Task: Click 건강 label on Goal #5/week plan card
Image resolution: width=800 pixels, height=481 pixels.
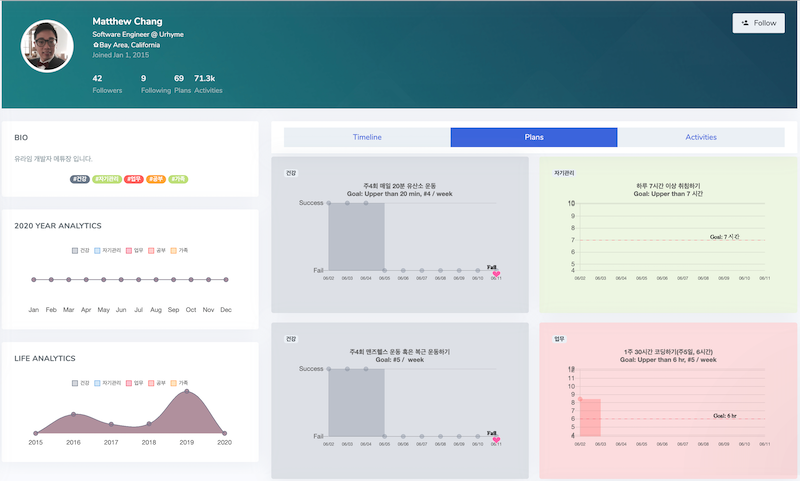Action: click(x=291, y=339)
